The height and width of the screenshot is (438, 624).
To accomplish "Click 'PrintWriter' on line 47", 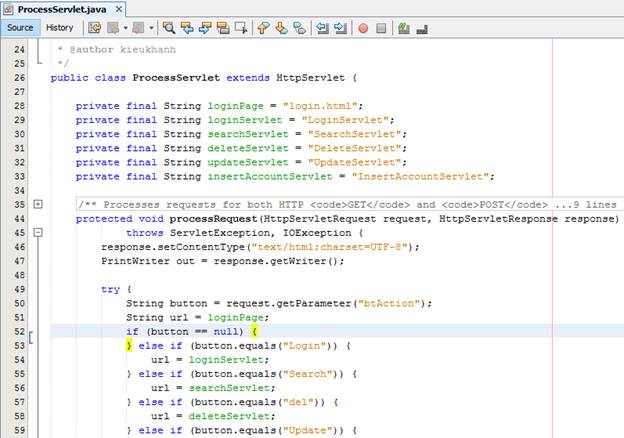I will [135, 261].
